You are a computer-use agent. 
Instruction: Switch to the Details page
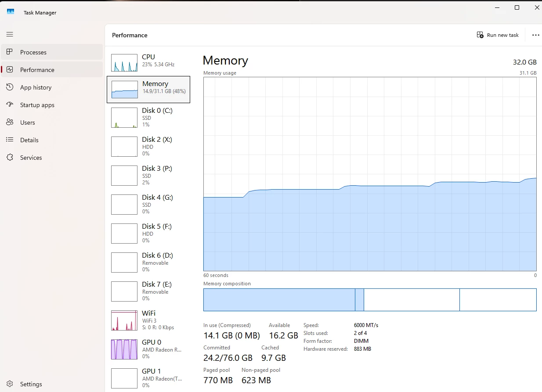tap(52, 140)
